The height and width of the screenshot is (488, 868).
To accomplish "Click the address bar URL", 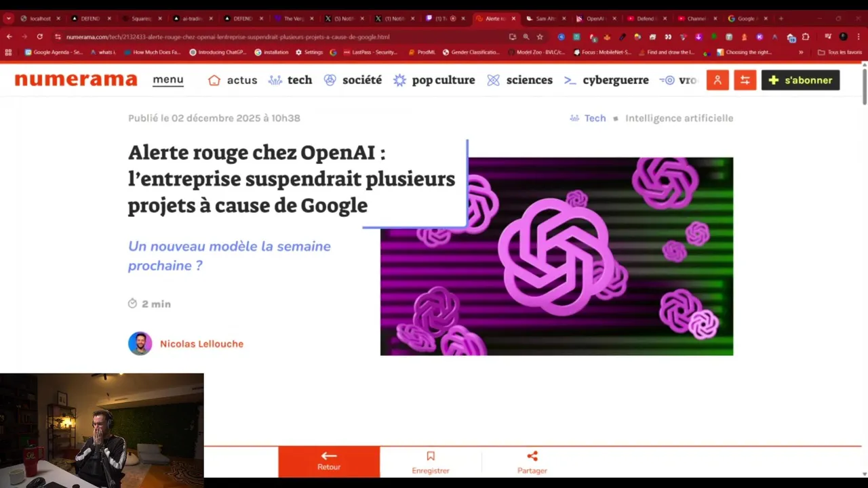I will pyautogui.click(x=228, y=37).
